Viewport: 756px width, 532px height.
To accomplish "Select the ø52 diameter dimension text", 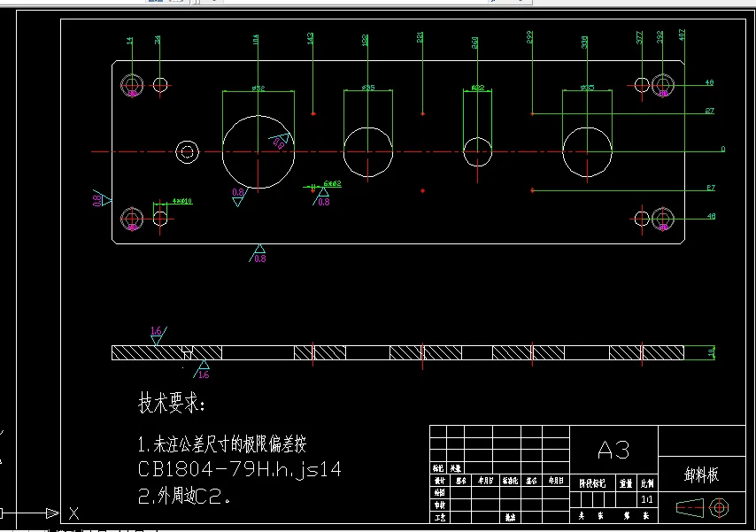I will pyautogui.click(x=258, y=89).
